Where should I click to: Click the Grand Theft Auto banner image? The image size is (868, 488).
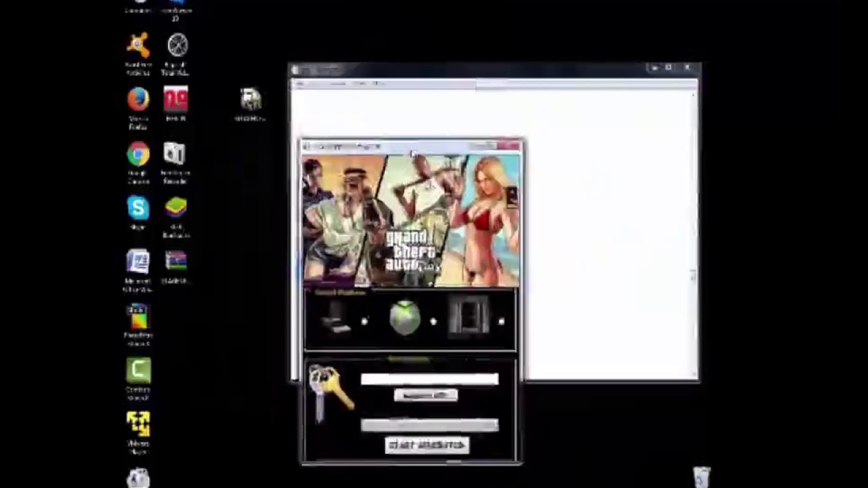click(411, 222)
